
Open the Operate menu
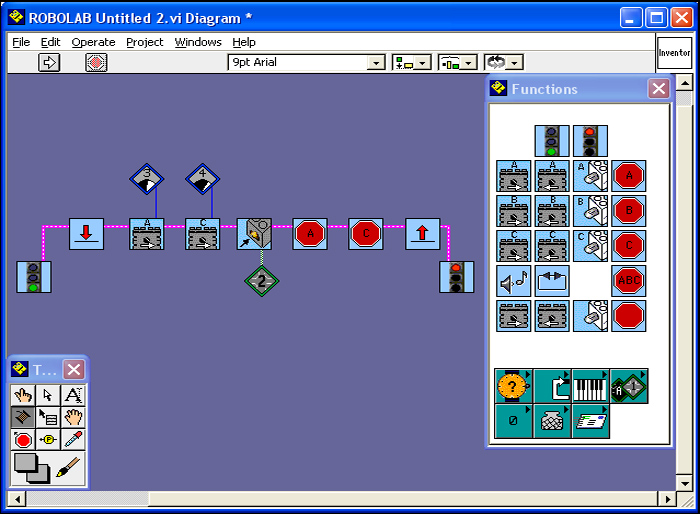pyautogui.click(x=93, y=42)
